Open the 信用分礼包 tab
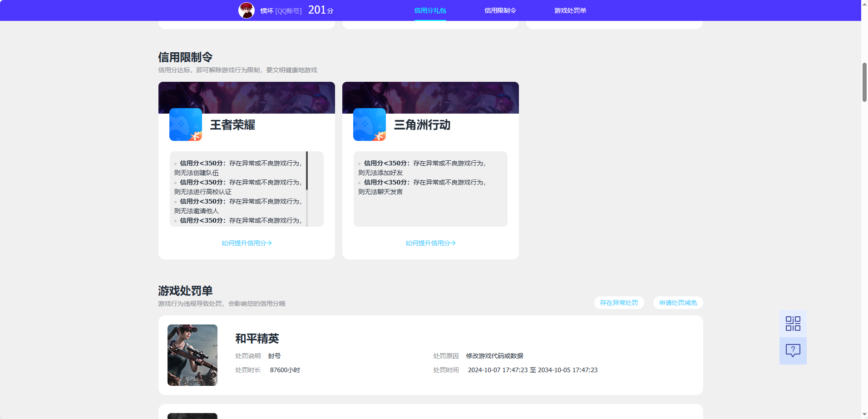 tap(430, 10)
